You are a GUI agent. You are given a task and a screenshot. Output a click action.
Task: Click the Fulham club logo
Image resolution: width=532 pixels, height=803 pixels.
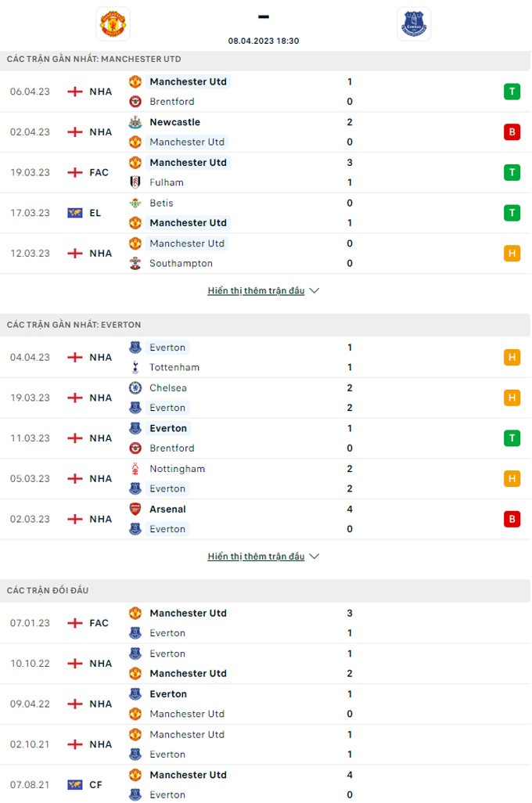point(135,182)
